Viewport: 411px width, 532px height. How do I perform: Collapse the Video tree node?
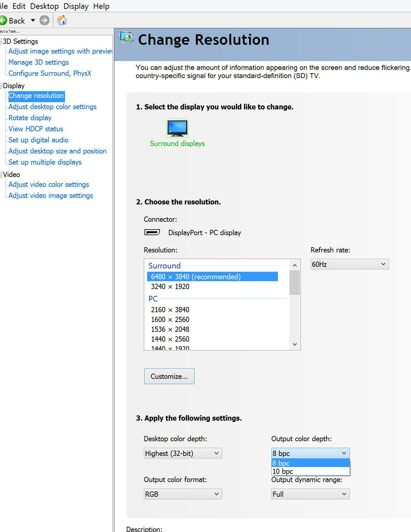coord(1,175)
